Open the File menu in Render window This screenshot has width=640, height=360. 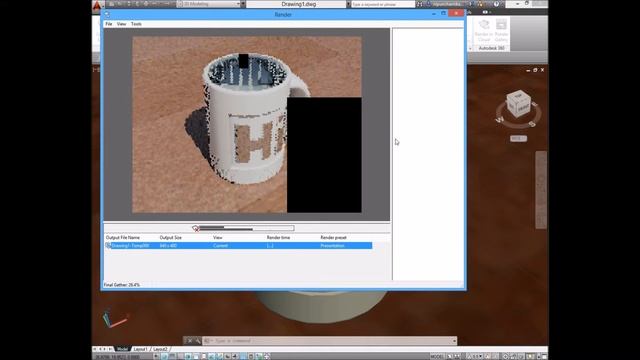point(109,24)
